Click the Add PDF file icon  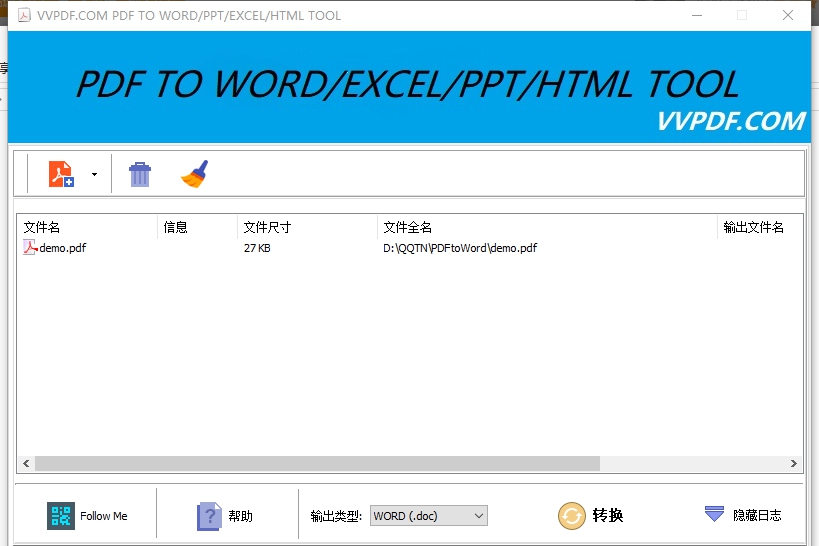point(61,174)
